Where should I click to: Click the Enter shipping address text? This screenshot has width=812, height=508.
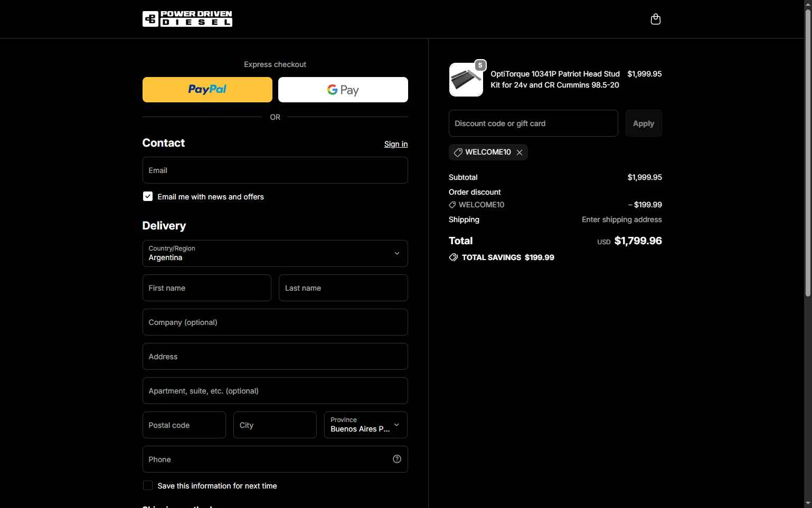622,219
